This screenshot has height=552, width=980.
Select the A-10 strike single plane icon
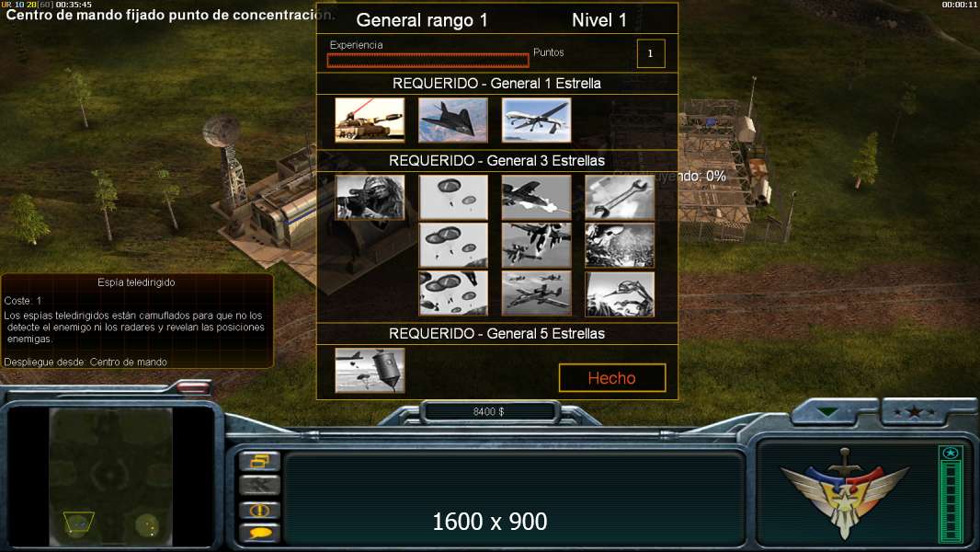[536, 197]
